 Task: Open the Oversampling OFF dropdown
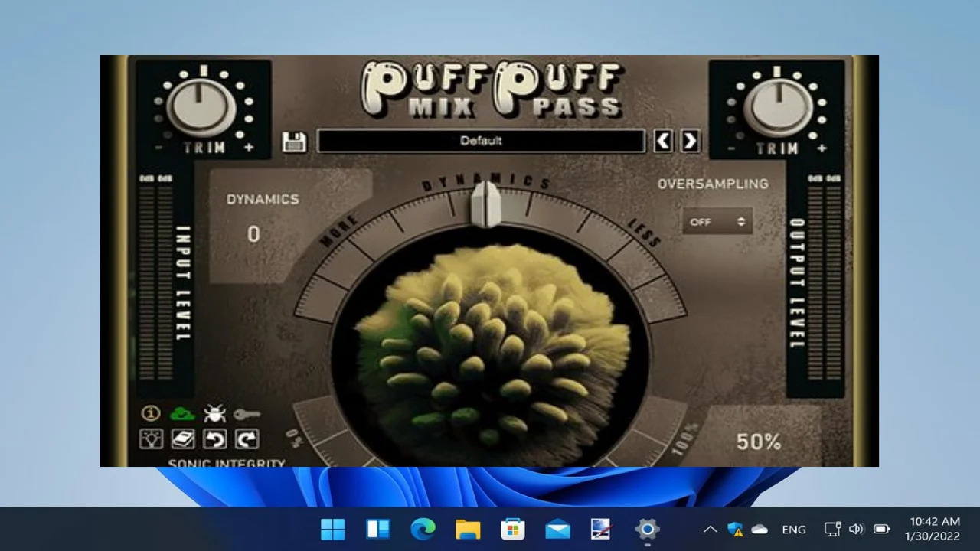pos(717,222)
